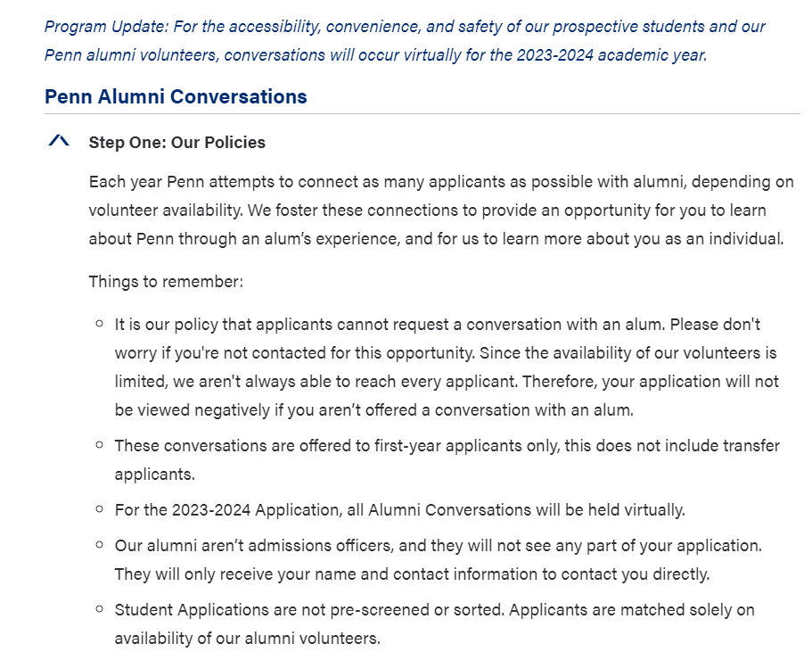812x652 pixels.
Task: Click the text "availability of our alumni volunteers"
Action: click(x=247, y=639)
